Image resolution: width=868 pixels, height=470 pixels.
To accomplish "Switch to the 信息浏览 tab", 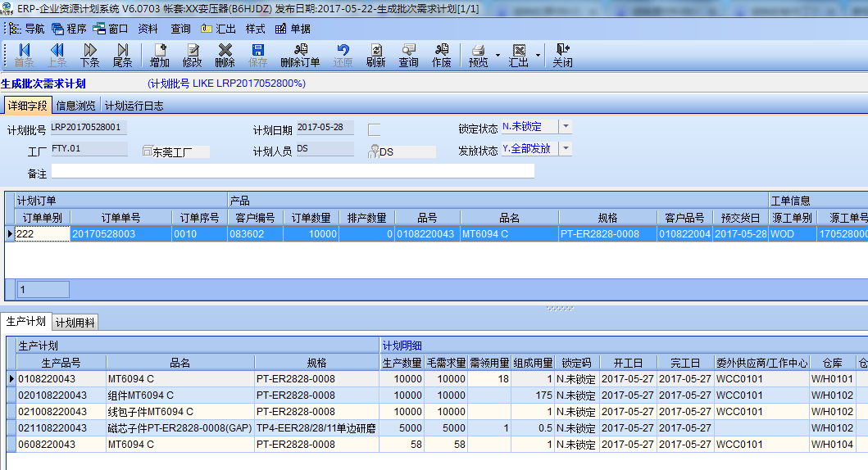I will [x=76, y=106].
